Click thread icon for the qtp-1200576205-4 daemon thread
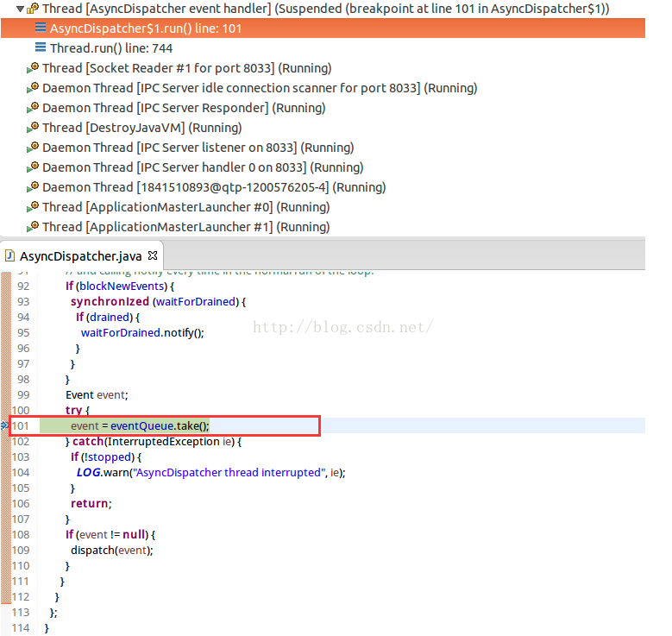672x636 pixels. pyautogui.click(x=33, y=187)
